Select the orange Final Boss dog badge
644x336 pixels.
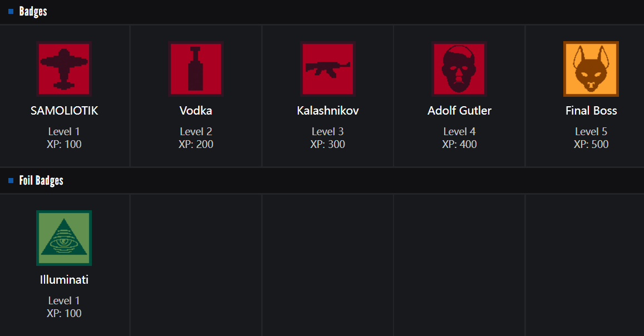591,69
